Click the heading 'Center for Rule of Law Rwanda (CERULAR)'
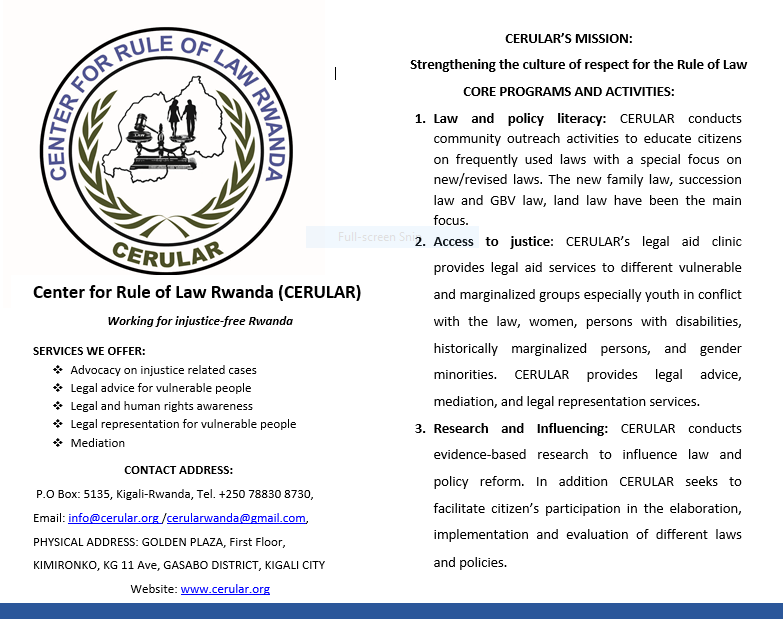The image size is (783, 619). [x=197, y=293]
